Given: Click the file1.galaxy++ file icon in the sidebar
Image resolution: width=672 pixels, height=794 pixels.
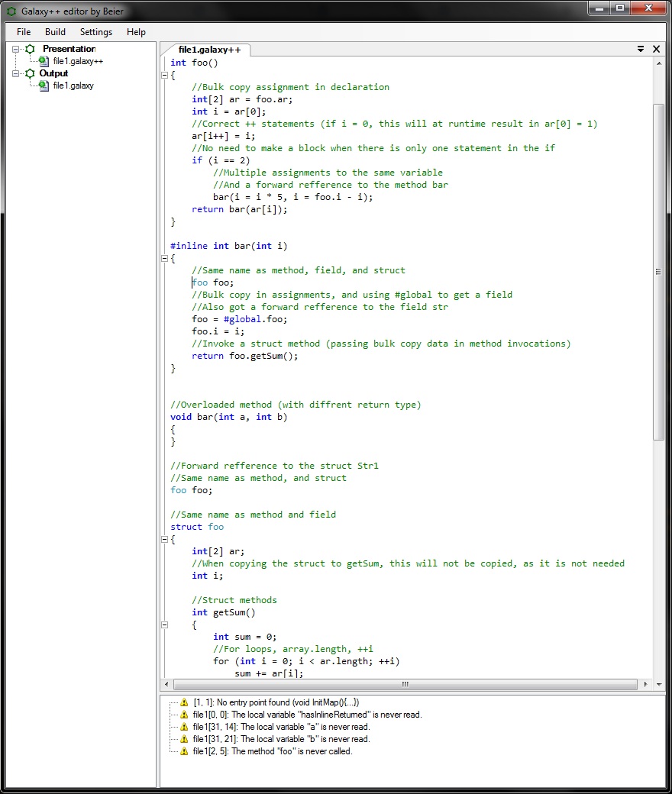Looking at the screenshot, I should point(44,61).
